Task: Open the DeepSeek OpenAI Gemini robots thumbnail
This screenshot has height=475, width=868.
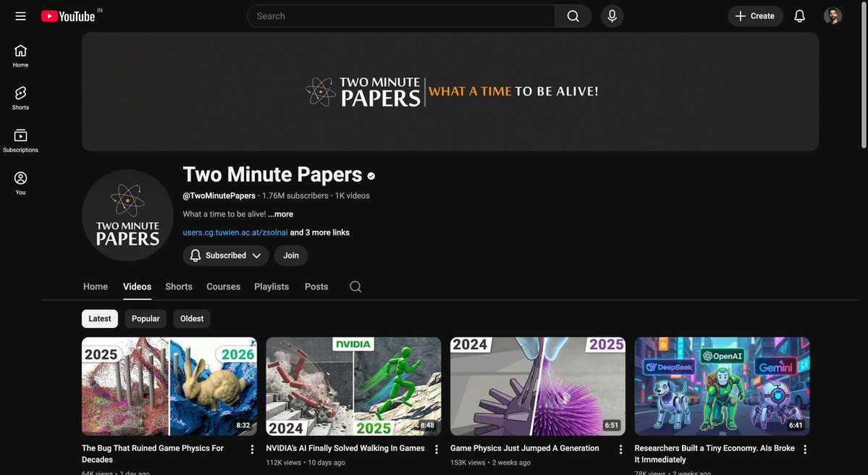Action: coord(722,387)
